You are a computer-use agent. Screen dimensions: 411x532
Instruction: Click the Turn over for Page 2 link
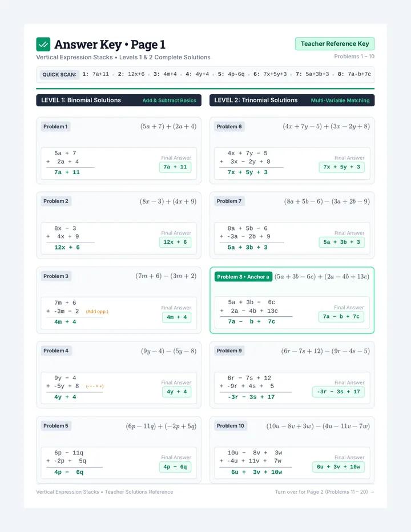pyautogui.click(x=324, y=491)
